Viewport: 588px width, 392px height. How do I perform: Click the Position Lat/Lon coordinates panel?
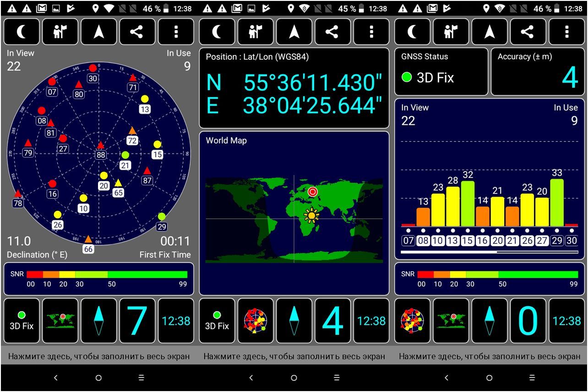[294, 88]
